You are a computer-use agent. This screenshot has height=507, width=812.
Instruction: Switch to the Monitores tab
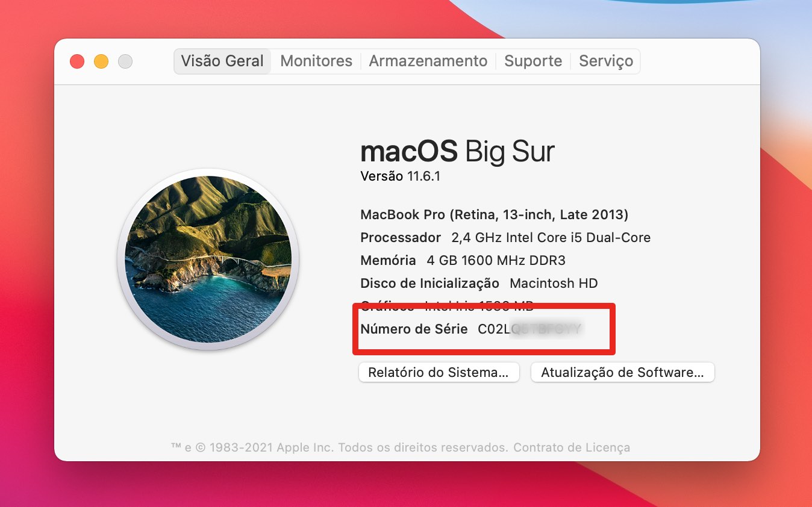(316, 61)
